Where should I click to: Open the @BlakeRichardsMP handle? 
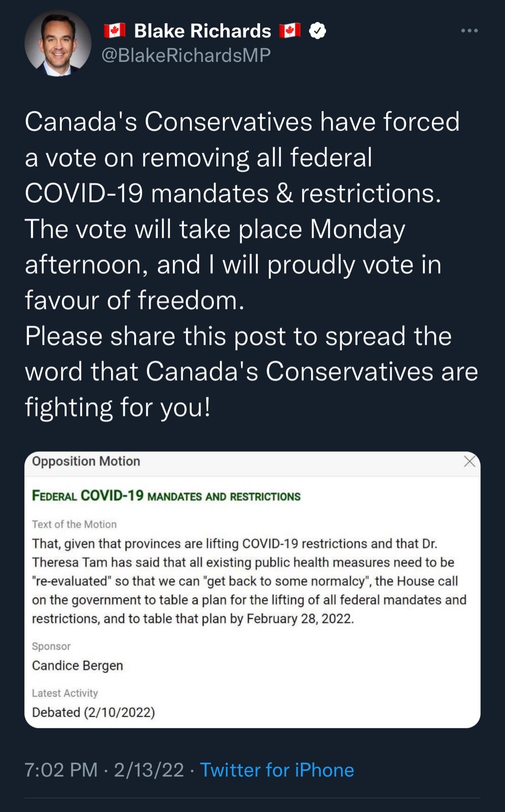point(186,55)
